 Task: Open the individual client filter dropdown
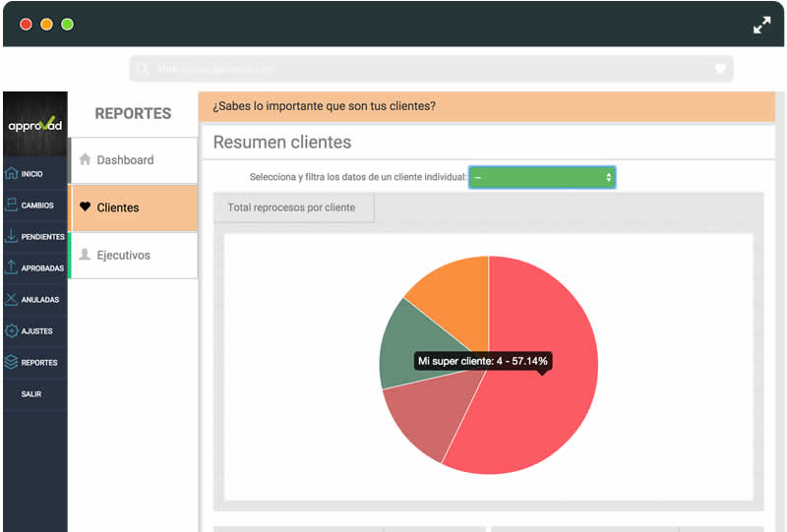click(x=542, y=177)
